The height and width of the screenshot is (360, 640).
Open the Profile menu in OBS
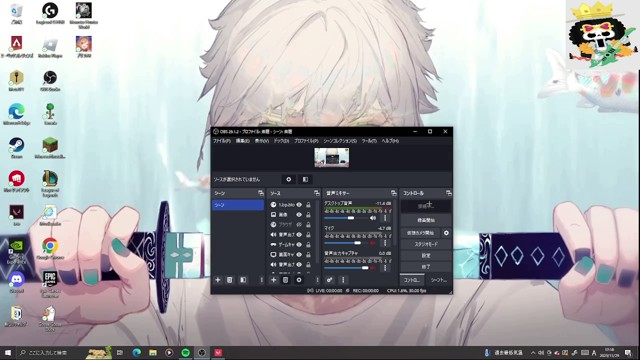point(306,141)
